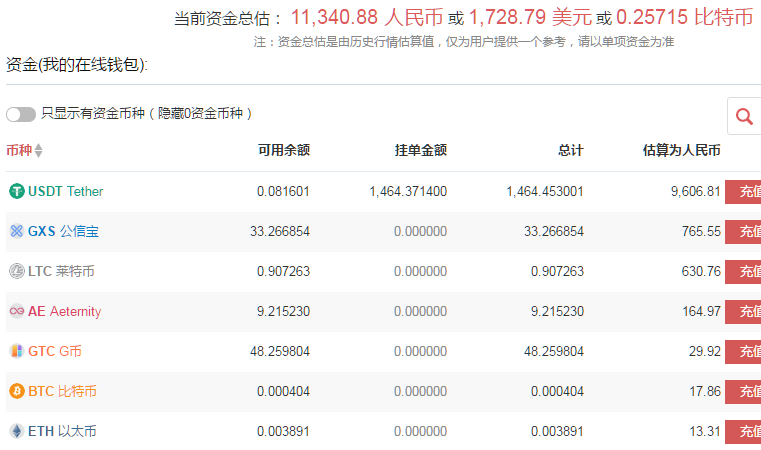Click the AE Aeternity infinity icon

click(x=17, y=311)
